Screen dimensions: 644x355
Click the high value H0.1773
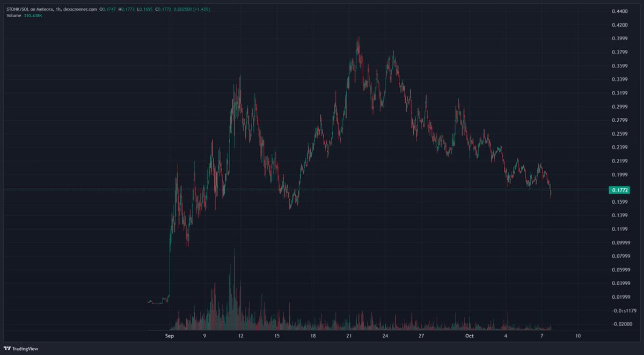128,9
